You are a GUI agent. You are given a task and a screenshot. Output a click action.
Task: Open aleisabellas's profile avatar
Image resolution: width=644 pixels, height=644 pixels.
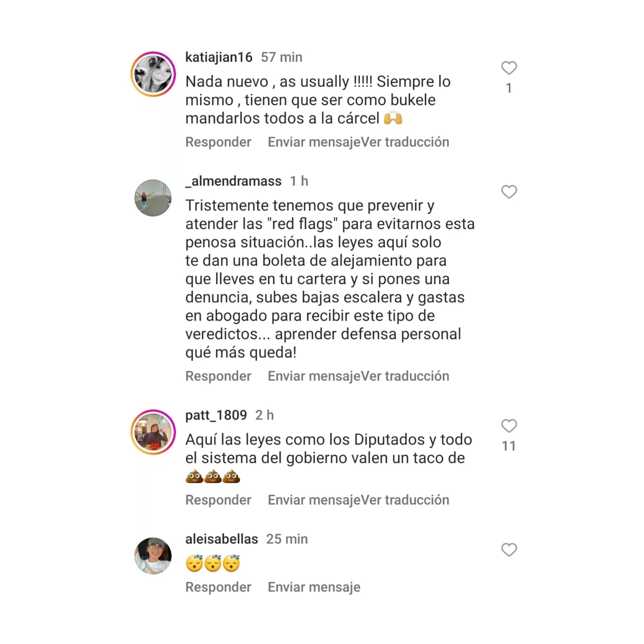click(x=153, y=556)
